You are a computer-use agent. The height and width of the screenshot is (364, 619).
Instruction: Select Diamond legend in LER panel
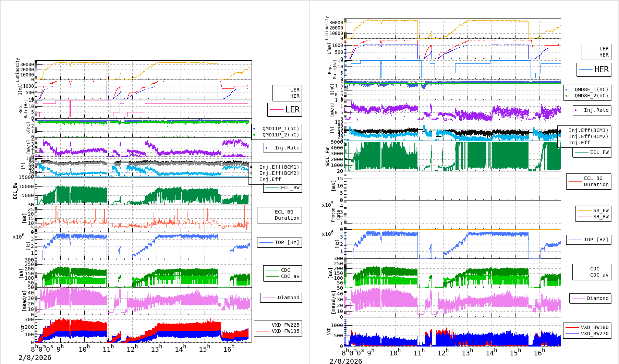click(x=289, y=298)
